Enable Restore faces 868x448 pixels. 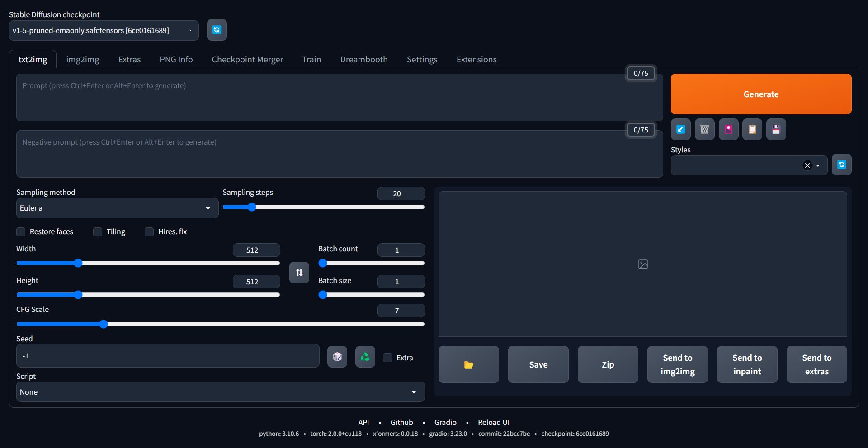(x=21, y=231)
